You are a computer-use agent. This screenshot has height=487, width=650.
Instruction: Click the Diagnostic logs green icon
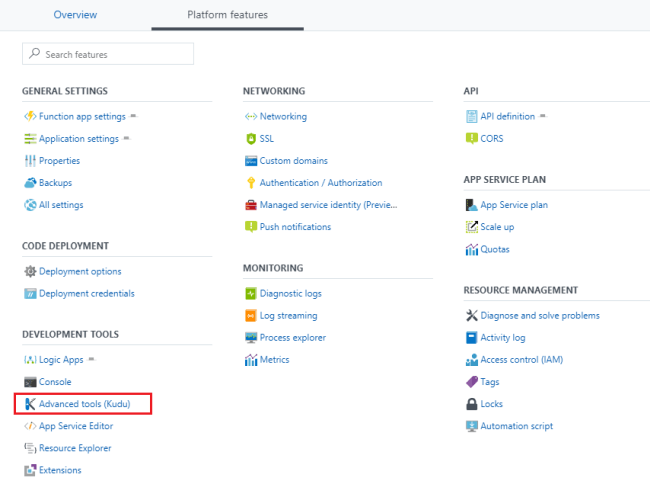pyautogui.click(x=251, y=294)
